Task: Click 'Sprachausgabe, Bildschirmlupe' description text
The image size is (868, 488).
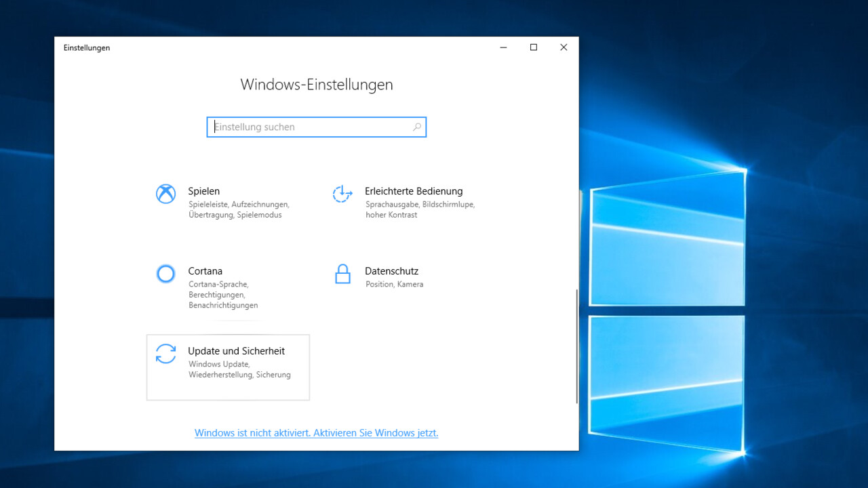Action: [x=420, y=204]
